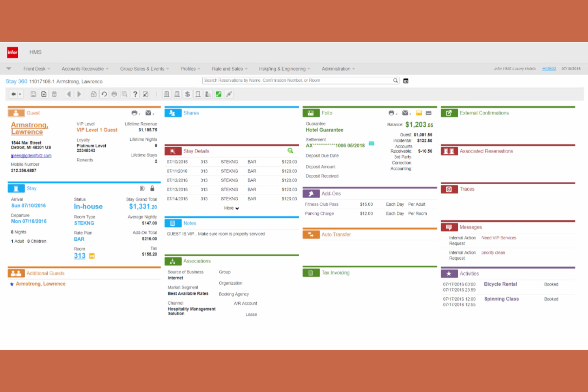
Task: Toggle edit mode with the crossed pencil icon
Action: tap(145, 94)
